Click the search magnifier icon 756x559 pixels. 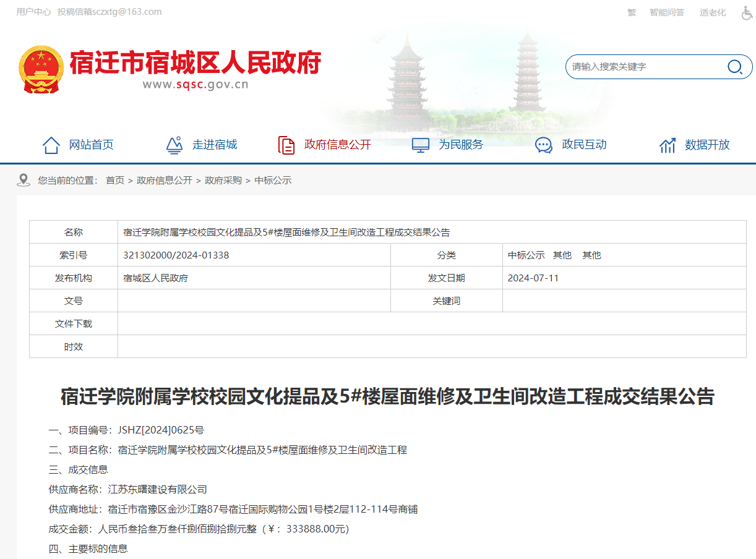734,67
